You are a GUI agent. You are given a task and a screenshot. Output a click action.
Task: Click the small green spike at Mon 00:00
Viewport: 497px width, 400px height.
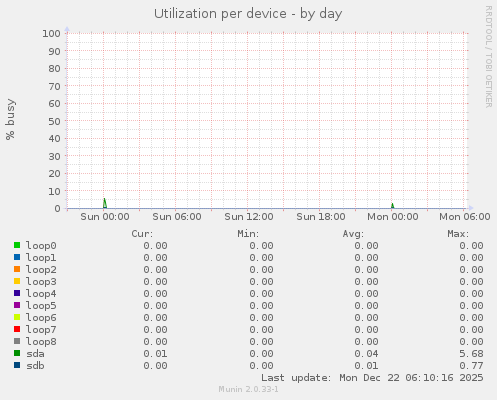click(393, 206)
